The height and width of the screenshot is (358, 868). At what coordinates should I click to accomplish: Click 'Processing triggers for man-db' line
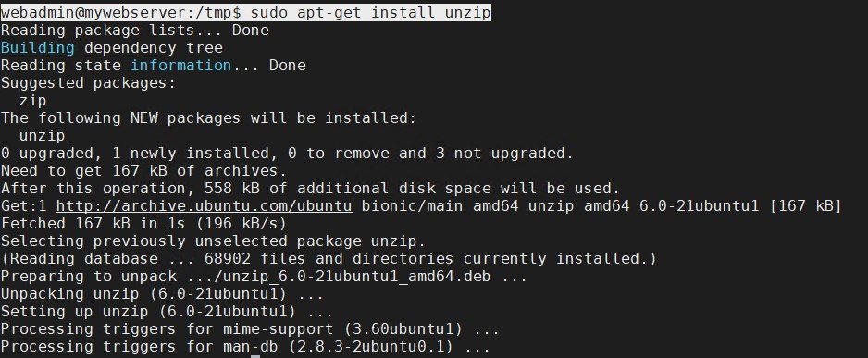click(x=245, y=348)
